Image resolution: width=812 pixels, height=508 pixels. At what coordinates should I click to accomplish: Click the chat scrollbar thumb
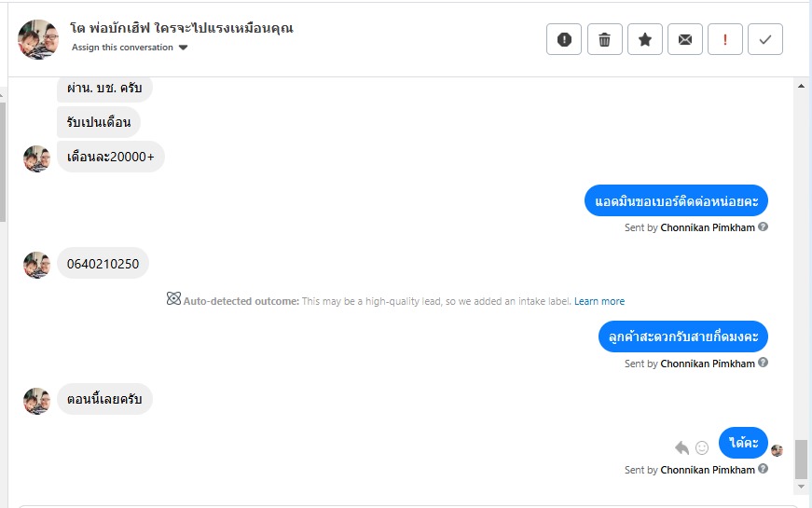(801, 459)
